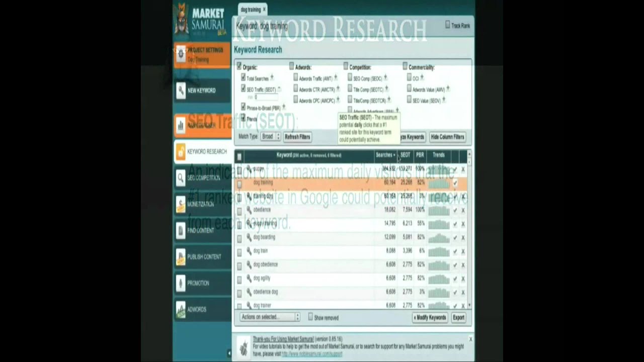The image size is (644, 362).
Task: Open the Match Type Broad dropdown
Action: click(271, 137)
